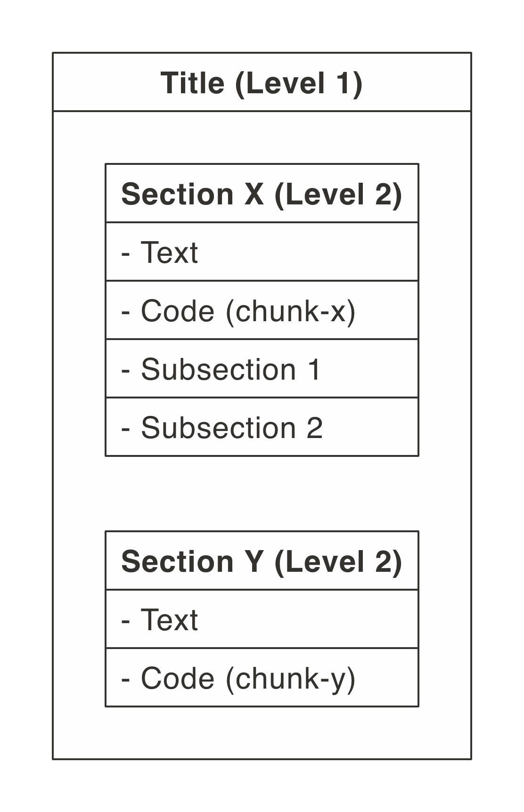
Task: Select the Text row in Section Y
Action: [x=262, y=619]
